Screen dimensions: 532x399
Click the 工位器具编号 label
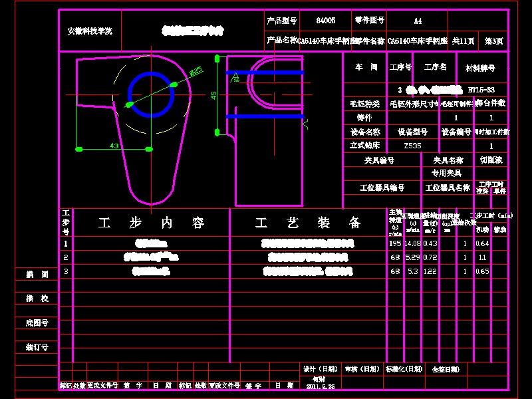pyautogui.click(x=382, y=188)
